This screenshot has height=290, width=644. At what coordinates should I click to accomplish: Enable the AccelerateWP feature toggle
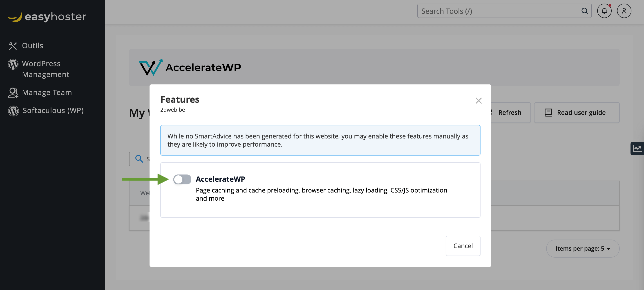pyautogui.click(x=182, y=179)
